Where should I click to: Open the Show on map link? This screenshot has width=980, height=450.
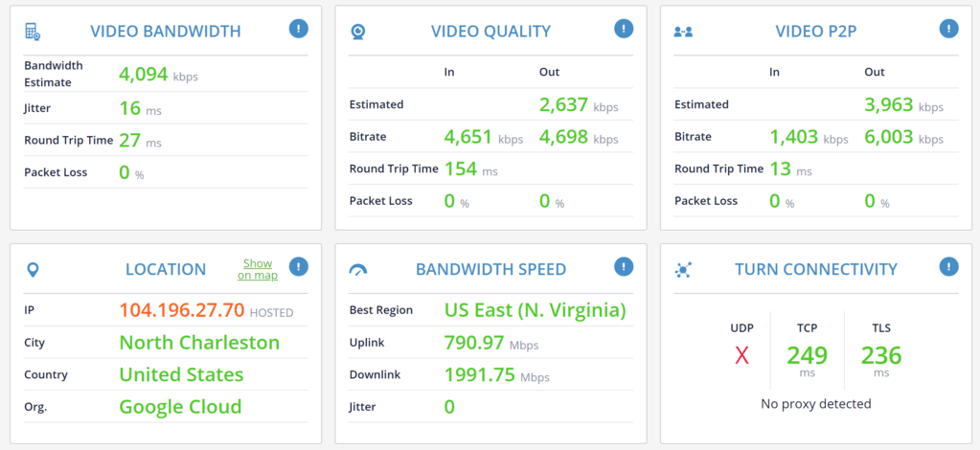pos(258,269)
